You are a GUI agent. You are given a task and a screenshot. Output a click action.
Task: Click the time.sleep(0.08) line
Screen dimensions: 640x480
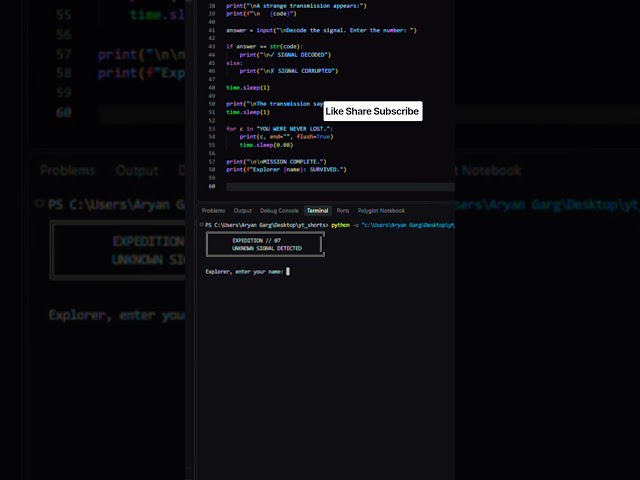coord(266,145)
